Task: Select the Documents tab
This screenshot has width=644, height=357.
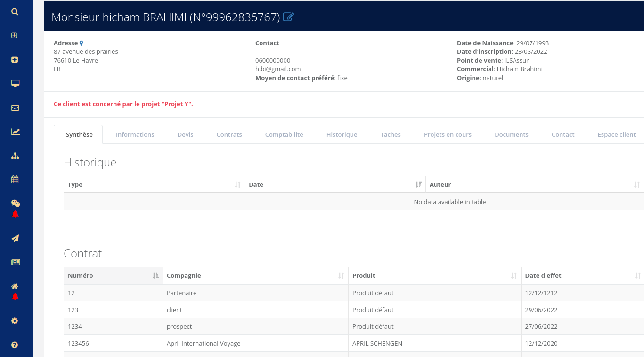Action: 511,134
